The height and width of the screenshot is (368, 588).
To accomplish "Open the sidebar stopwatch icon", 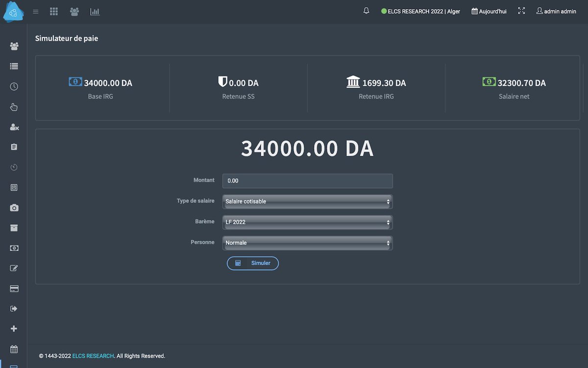I will (14, 167).
